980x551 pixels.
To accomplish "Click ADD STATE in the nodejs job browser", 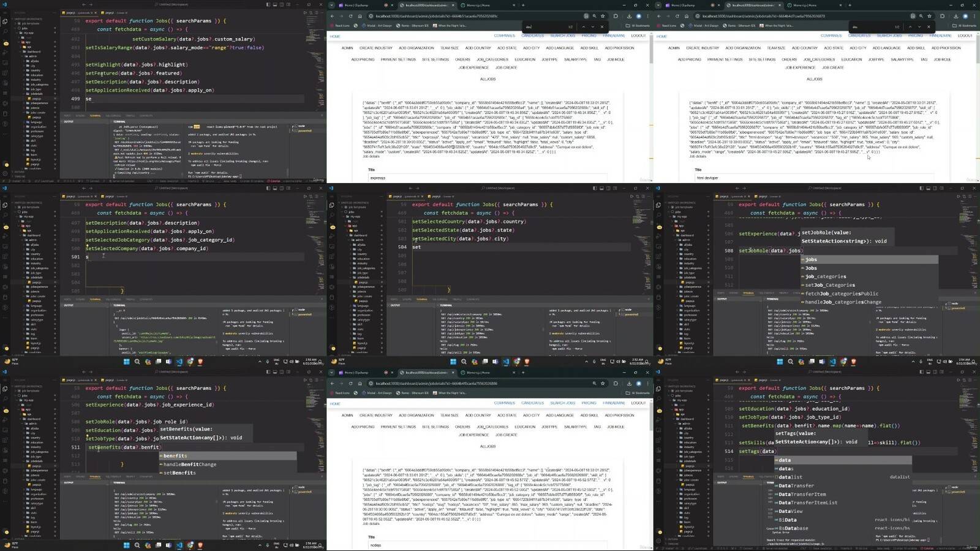I will [507, 415].
